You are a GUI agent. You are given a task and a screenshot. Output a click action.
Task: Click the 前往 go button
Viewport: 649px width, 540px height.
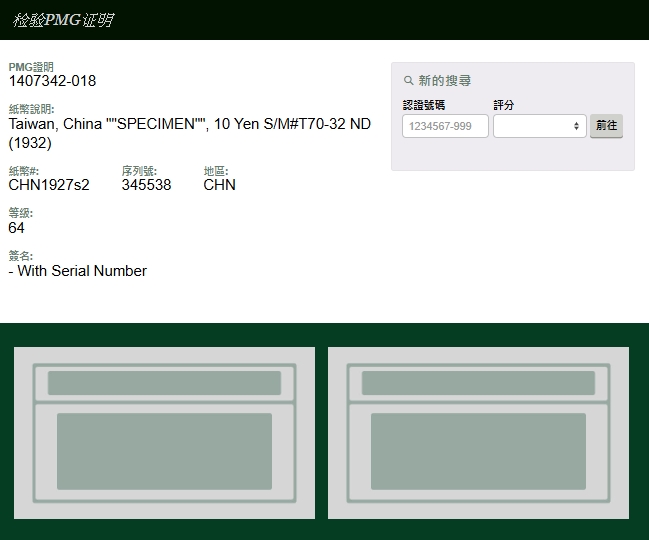coord(606,126)
